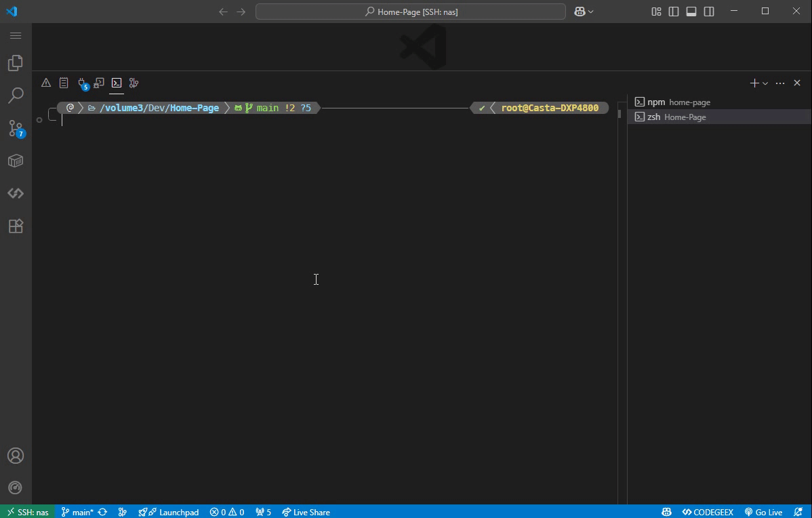This screenshot has width=812, height=518.
Task: Open the Containers/Docker view icon
Action: pos(16,161)
